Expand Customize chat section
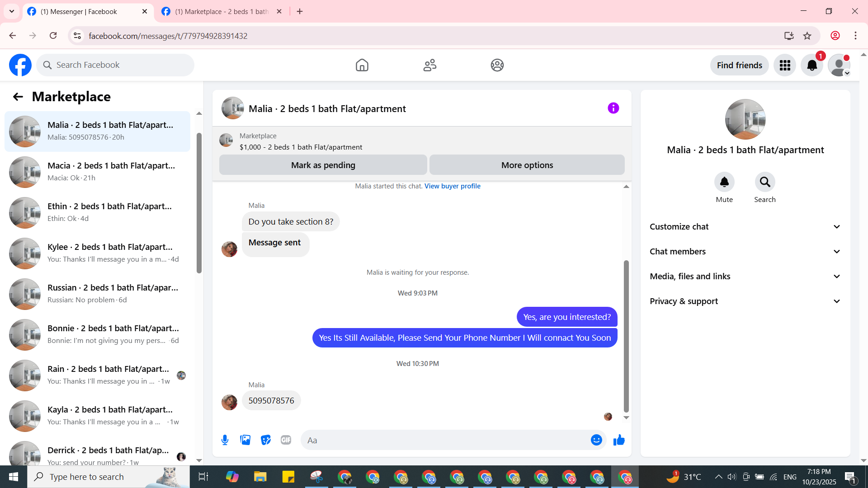868x488 pixels. pyautogui.click(x=745, y=227)
